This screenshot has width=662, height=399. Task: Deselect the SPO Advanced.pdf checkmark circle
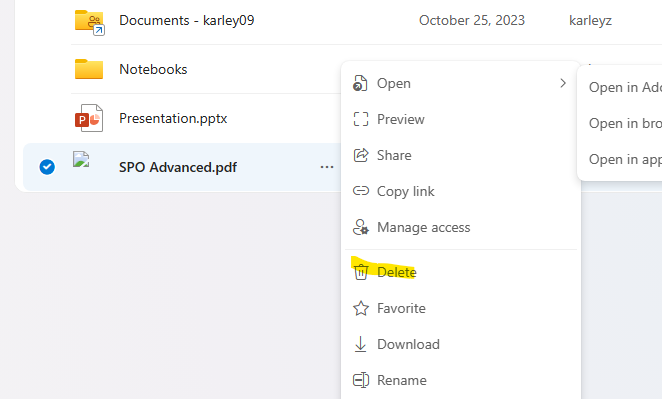coord(47,167)
